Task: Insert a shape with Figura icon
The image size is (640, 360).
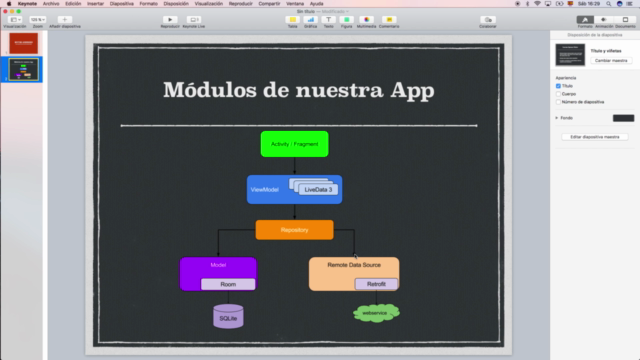Action: 347,20
